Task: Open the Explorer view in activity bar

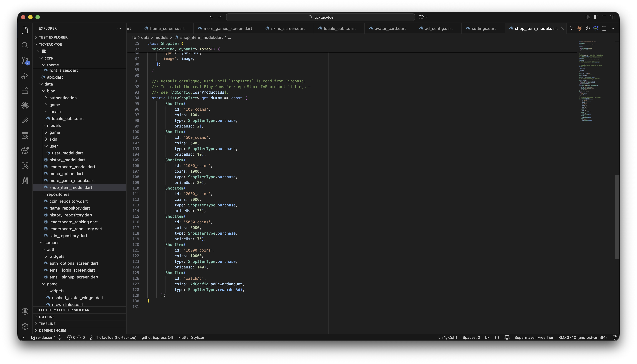Action: (x=25, y=30)
